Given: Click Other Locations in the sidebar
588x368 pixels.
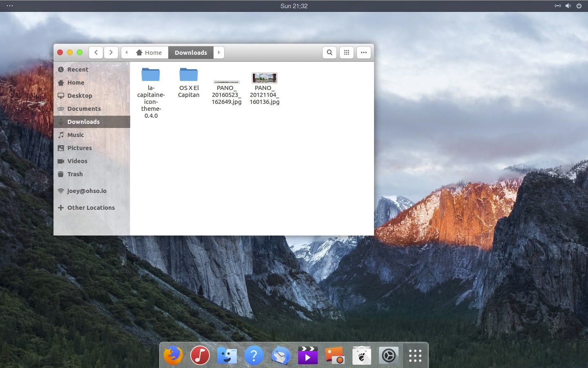Looking at the screenshot, I should 91,208.
